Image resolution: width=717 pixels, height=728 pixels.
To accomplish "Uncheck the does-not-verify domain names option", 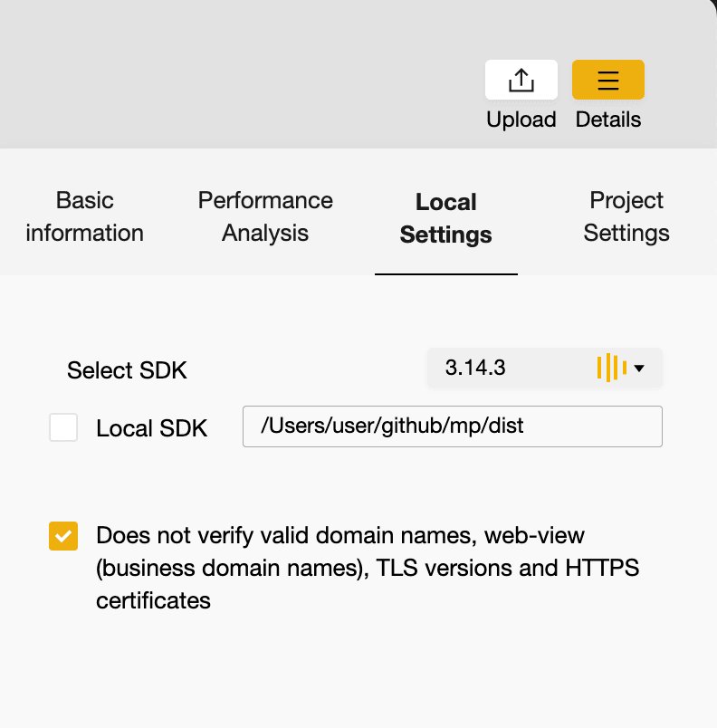I will [x=63, y=536].
